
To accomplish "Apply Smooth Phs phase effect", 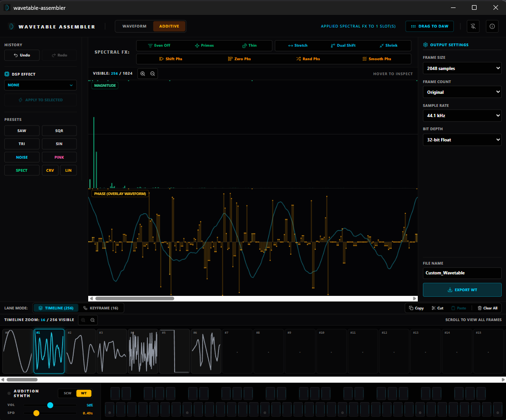I will [x=377, y=59].
